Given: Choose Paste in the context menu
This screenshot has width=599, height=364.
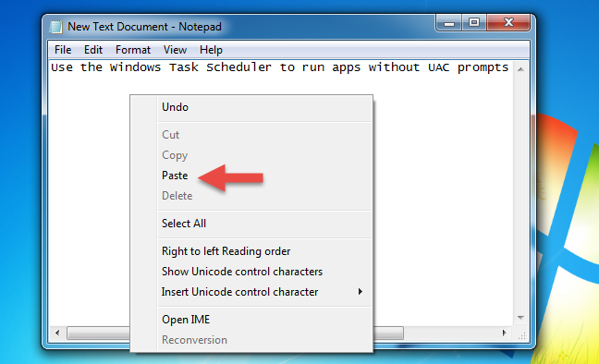Looking at the screenshot, I should tap(251, 176).
